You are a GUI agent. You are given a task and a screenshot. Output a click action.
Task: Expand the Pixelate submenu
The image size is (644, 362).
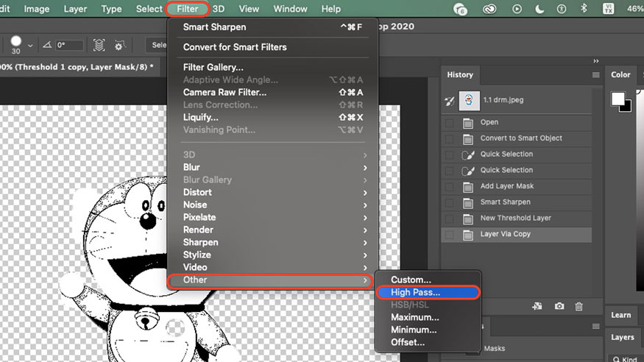(x=273, y=218)
